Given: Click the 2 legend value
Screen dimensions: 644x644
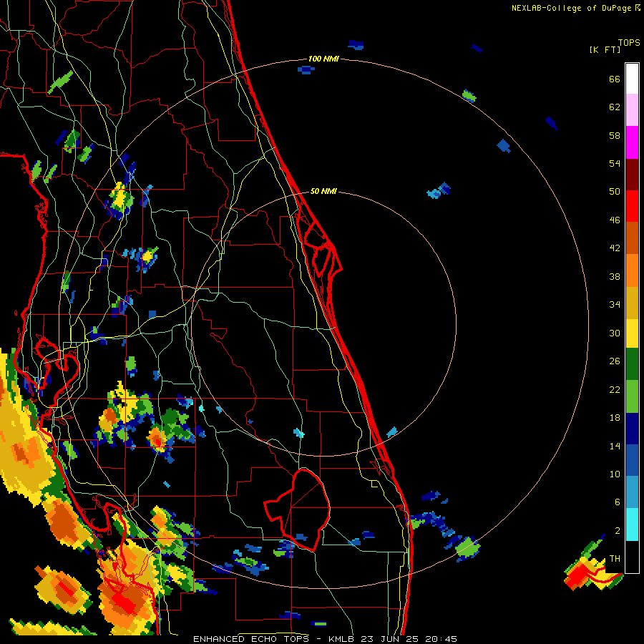Looking at the screenshot, I should [618, 531].
